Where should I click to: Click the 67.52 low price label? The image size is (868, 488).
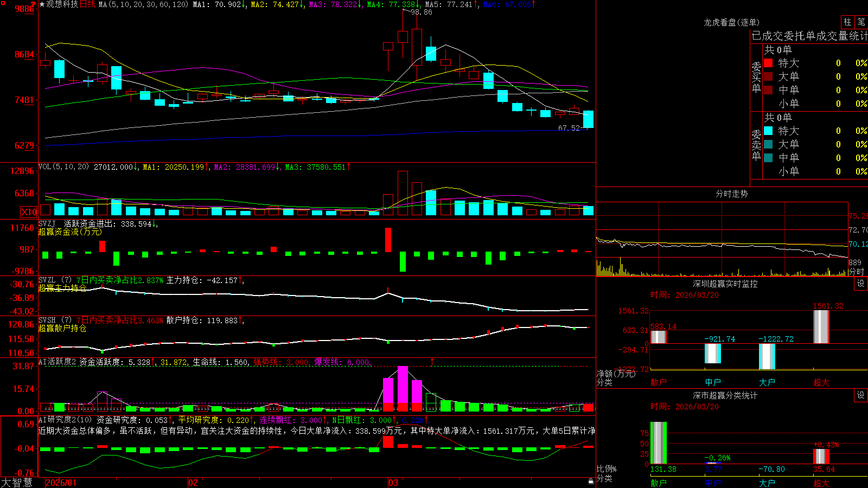(x=569, y=128)
